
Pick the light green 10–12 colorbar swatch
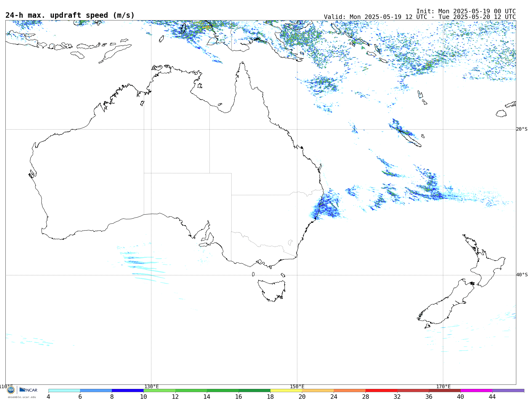(x=160, y=391)
